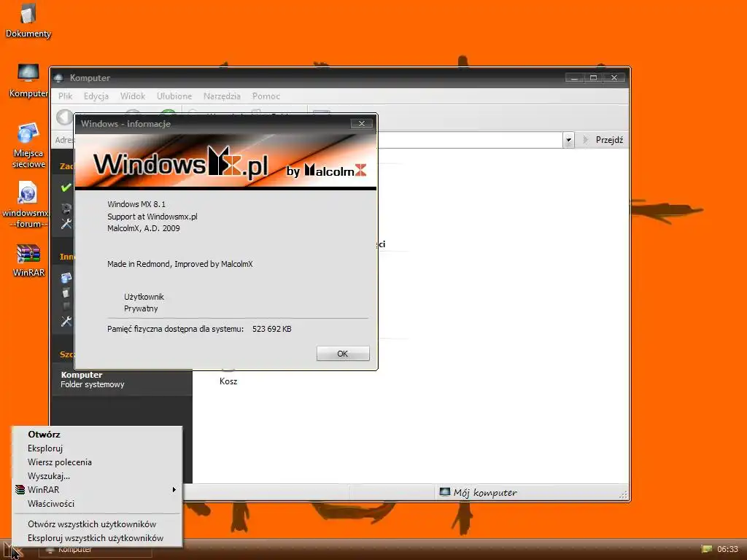Screen dimensions: 747x560
Task: Click the system tray icon beside the clock
Action: pyautogui.click(x=706, y=549)
